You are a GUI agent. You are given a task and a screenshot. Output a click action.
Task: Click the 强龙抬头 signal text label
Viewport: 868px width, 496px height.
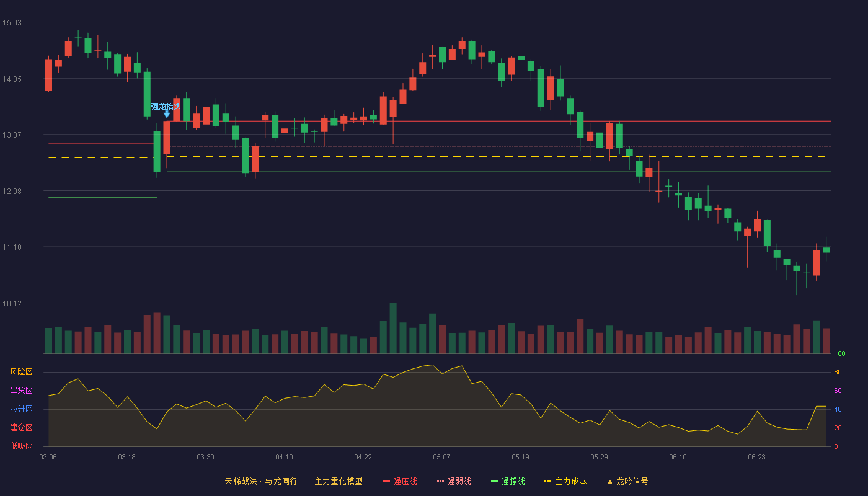point(166,106)
